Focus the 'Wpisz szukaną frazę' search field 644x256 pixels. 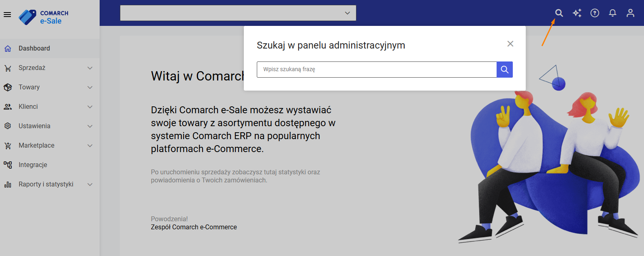(377, 70)
